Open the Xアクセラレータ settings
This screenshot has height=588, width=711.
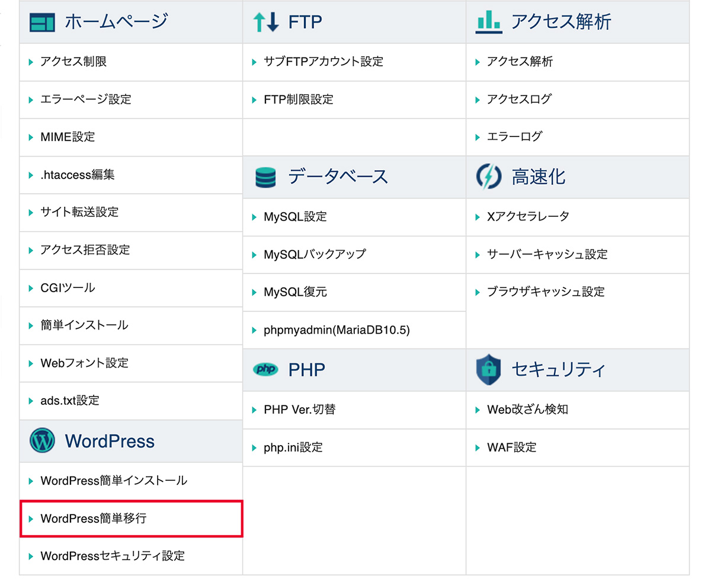[x=526, y=216]
